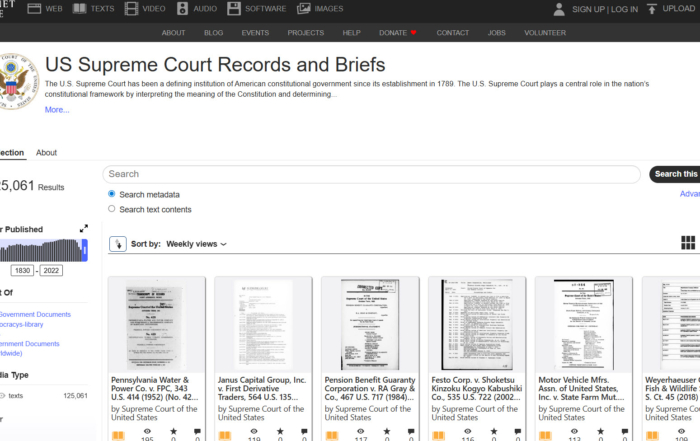The height and width of the screenshot is (441, 700).
Task: Open the Texts book icon
Action: coord(79,8)
